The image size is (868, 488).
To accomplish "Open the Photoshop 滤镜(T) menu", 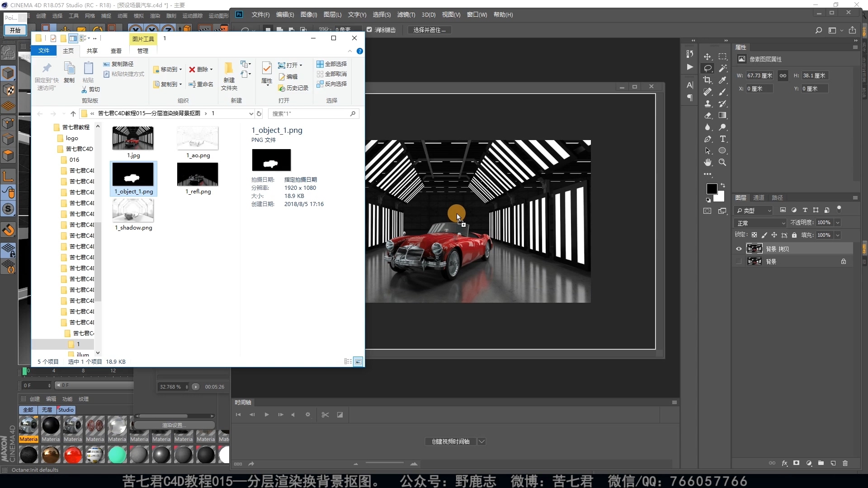I will (x=406, y=15).
